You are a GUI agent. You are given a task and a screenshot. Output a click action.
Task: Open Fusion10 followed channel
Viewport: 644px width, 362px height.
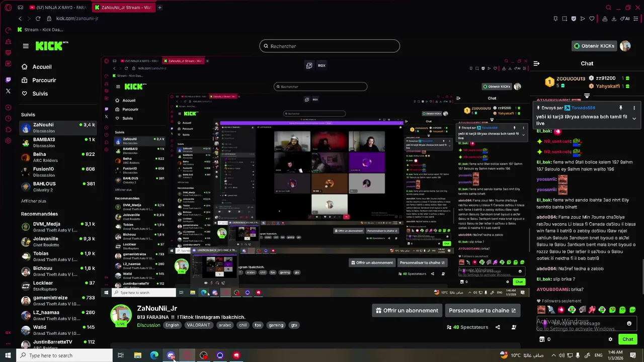58,171
